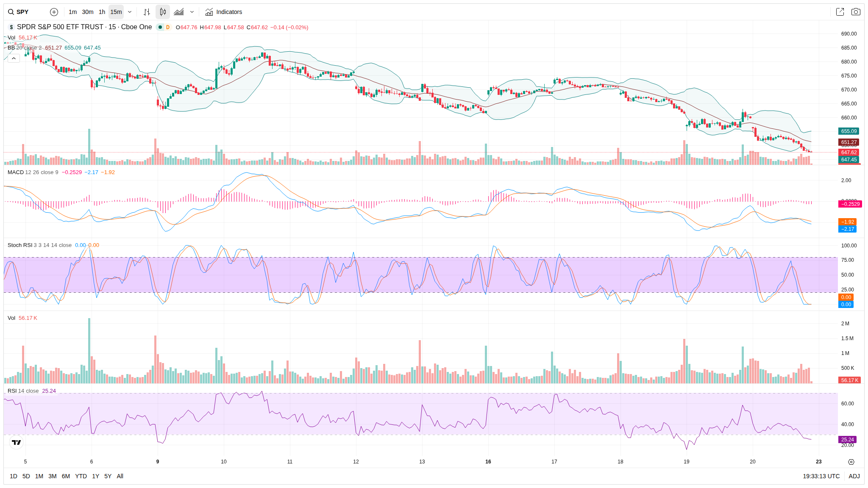The image size is (868, 488).
Task: Expand the chart style dropdown arrow
Action: (192, 12)
